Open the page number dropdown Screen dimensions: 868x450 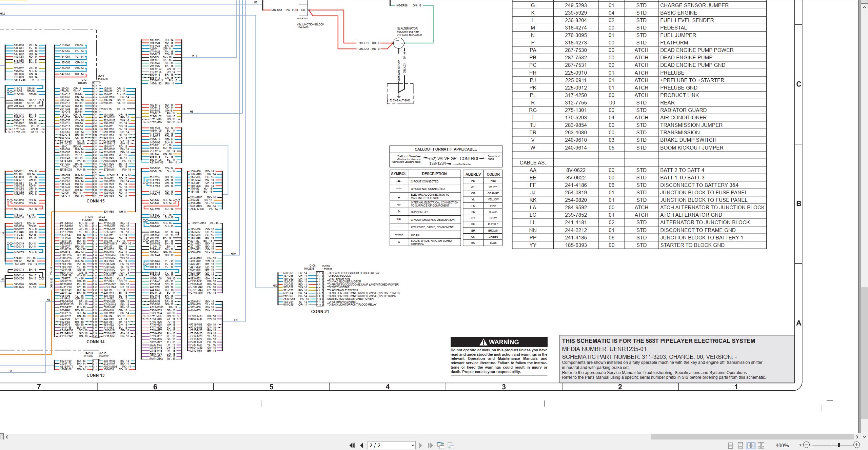click(x=413, y=445)
